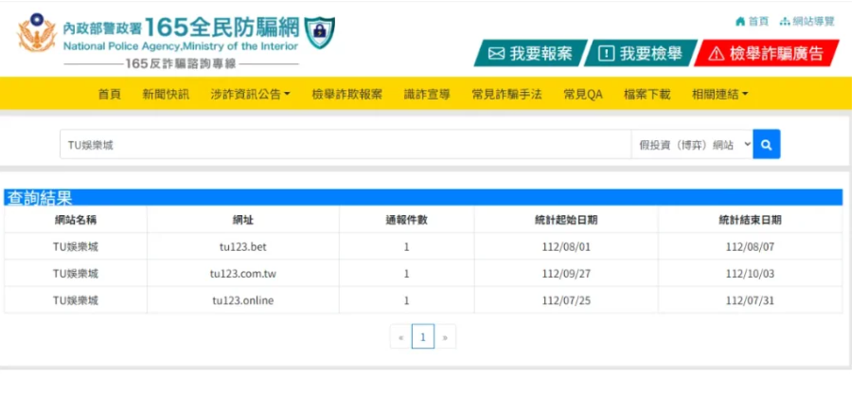This screenshot has width=868, height=395.
Task: Click the National Police Agency emblem logo
Action: (x=37, y=34)
